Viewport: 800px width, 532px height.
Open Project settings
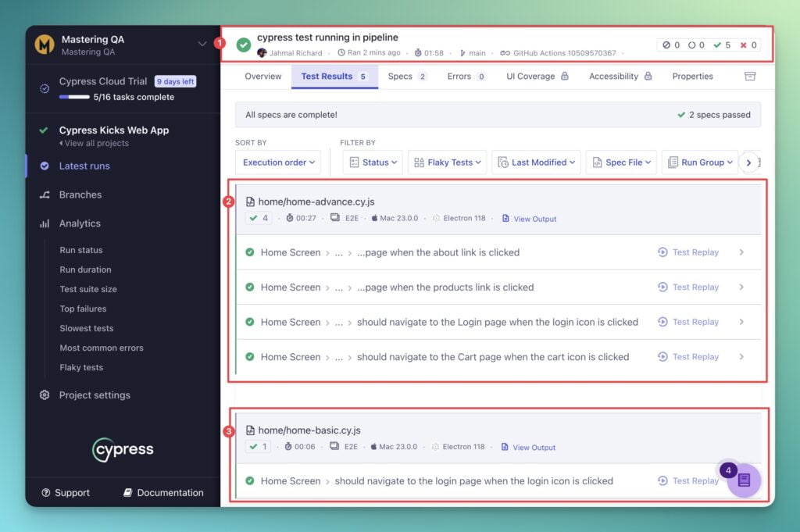coord(95,395)
